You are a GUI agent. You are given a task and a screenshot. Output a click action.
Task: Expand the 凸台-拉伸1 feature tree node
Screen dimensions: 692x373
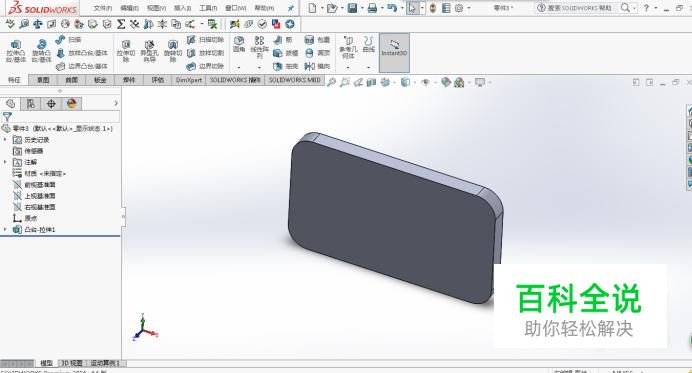click(5, 230)
